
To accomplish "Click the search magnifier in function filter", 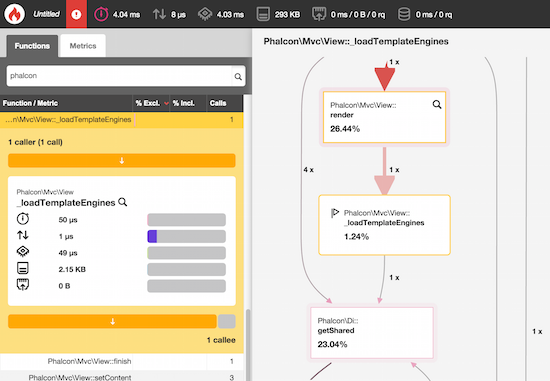I will point(238,76).
